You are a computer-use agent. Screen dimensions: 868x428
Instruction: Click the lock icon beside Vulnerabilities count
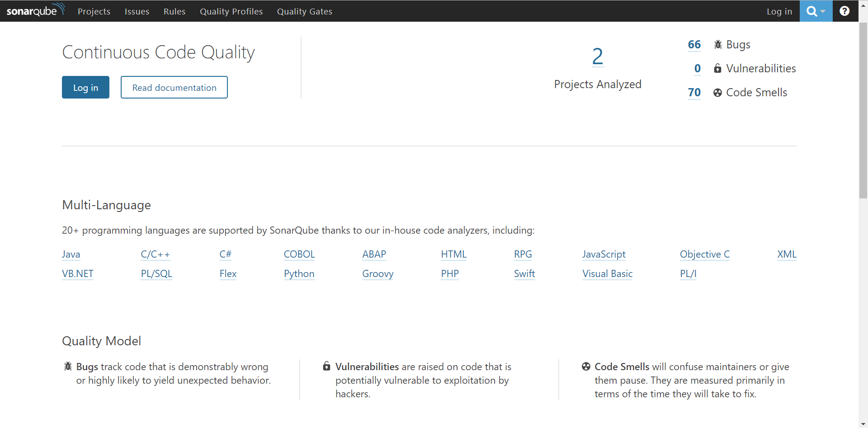coord(717,68)
